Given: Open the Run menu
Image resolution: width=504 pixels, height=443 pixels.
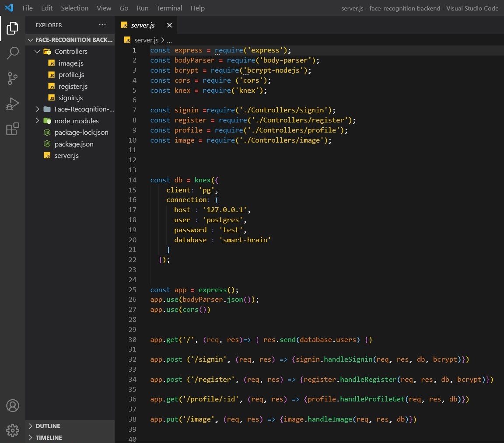Looking at the screenshot, I should coord(142,8).
